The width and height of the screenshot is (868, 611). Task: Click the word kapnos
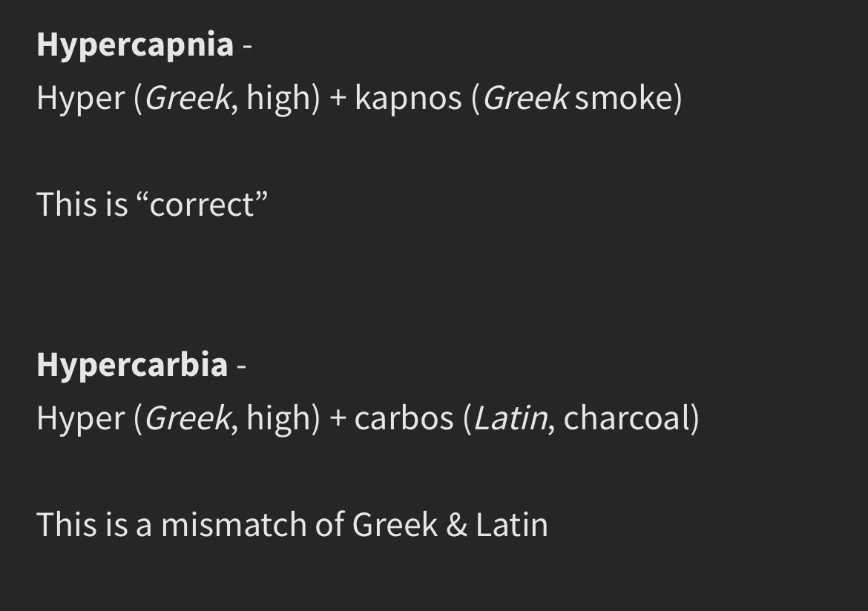pos(408,99)
